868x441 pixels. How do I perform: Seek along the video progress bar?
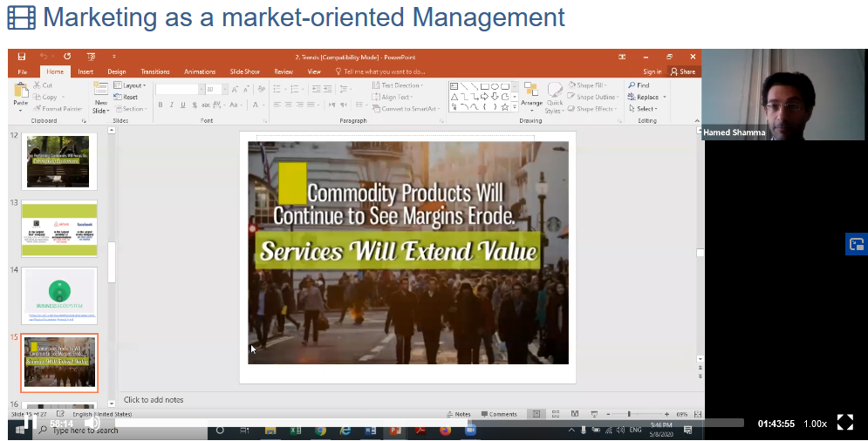click(x=429, y=423)
